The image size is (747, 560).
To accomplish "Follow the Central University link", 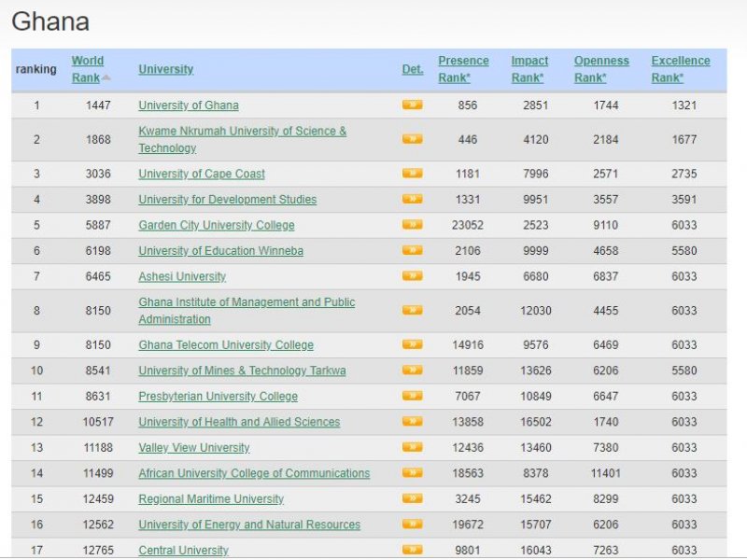I will (183, 551).
